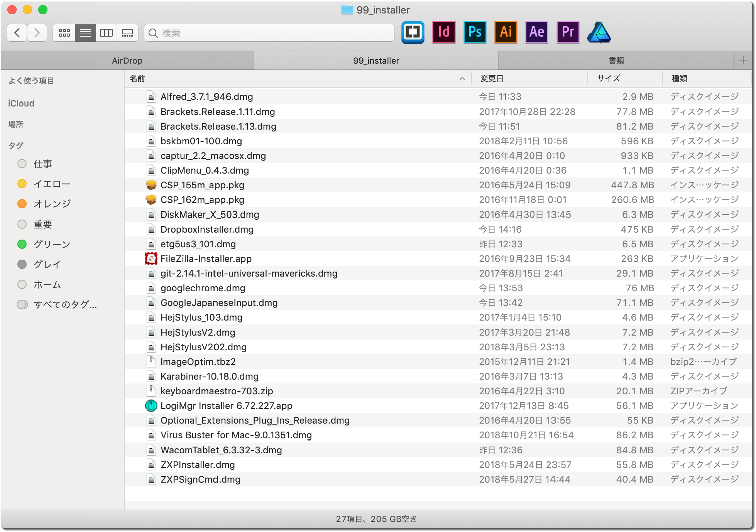Sort files by 変更日 column
756x532 pixels.
492,79
